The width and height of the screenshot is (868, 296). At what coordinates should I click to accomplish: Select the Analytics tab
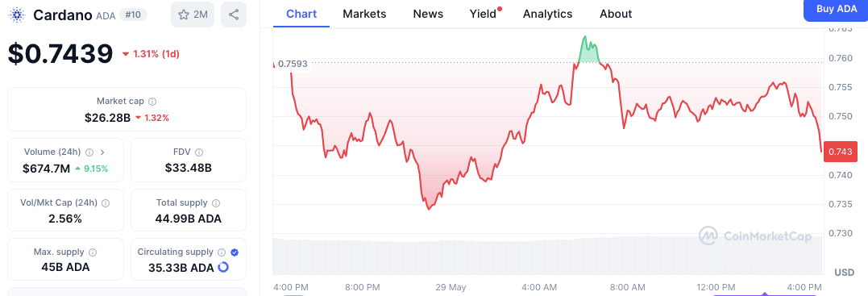click(547, 14)
